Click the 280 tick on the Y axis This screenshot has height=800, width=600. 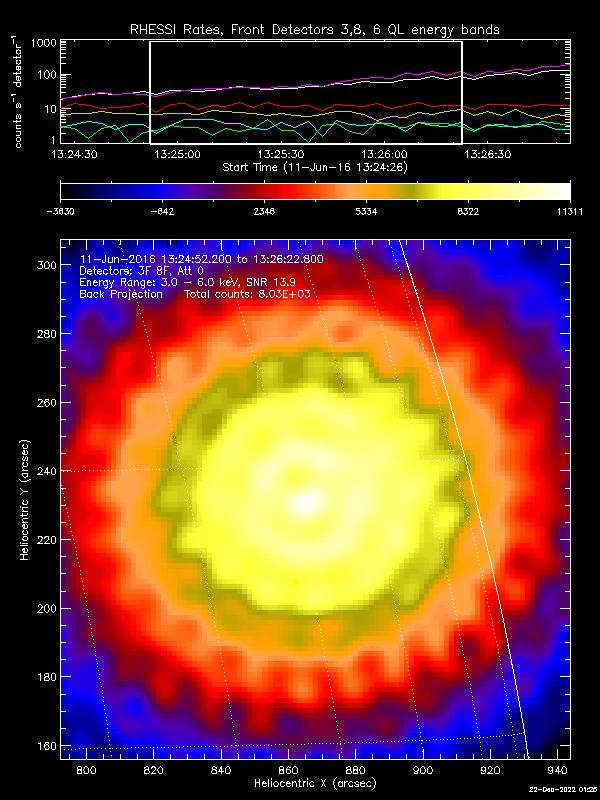coord(47,334)
